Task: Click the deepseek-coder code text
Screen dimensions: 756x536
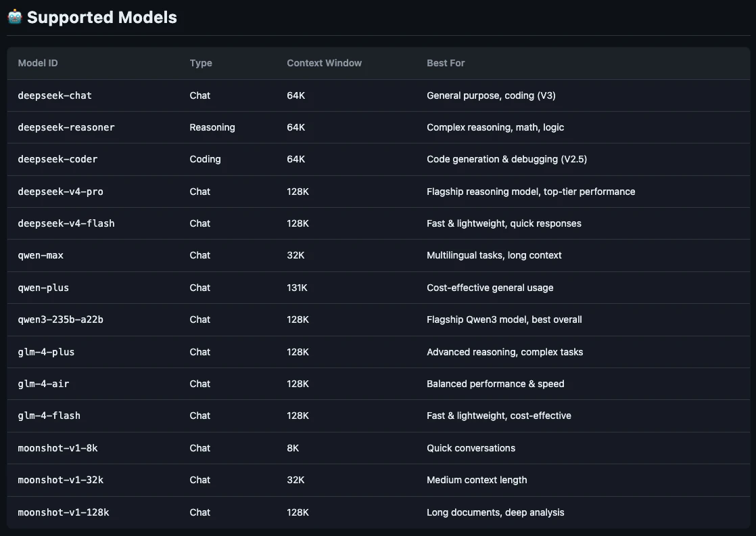Action: (x=57, y=159)
